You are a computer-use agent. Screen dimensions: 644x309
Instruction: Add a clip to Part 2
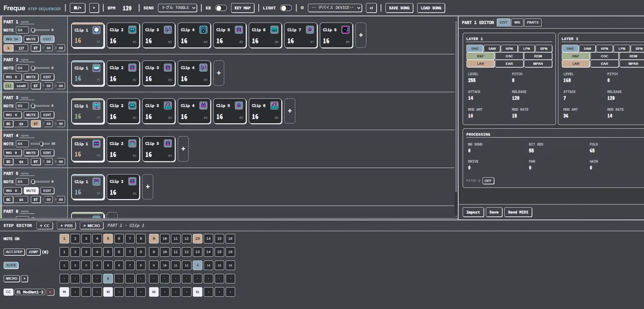(x=218, y=73)
